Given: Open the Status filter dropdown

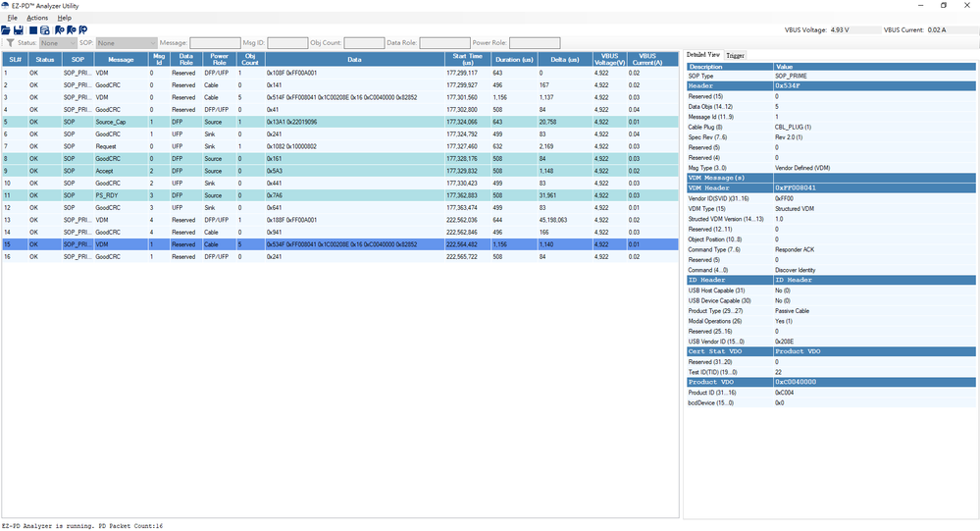Looking at the screenshot, I should (58, 43).
